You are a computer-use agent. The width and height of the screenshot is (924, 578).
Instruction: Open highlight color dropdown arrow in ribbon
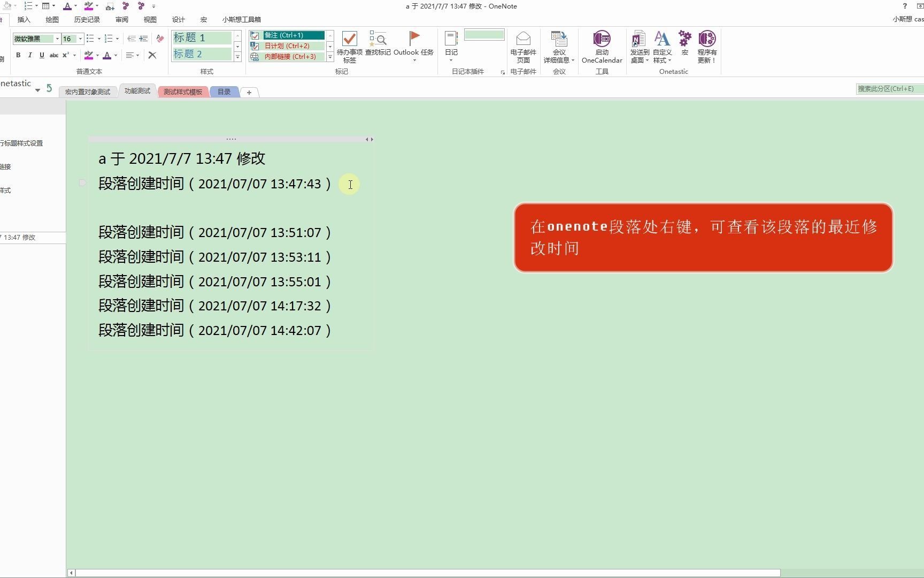click(x=97, y=55)
